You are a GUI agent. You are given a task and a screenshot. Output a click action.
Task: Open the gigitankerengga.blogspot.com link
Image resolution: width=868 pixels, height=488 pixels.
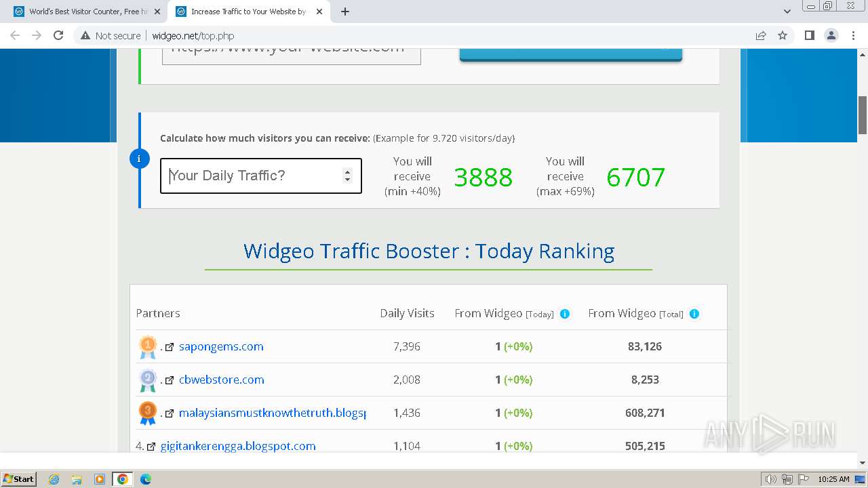[238, 446]
